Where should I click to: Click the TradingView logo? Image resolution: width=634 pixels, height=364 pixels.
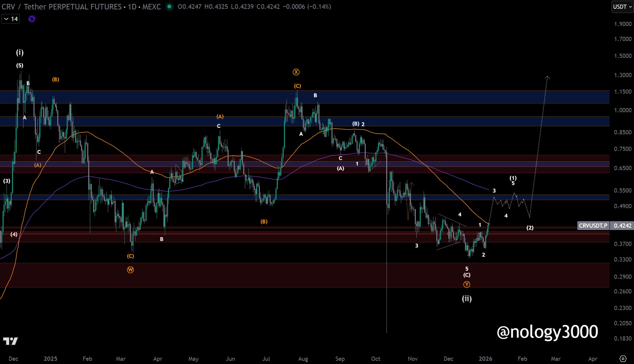pyautogui.click(x=10, y=341)
